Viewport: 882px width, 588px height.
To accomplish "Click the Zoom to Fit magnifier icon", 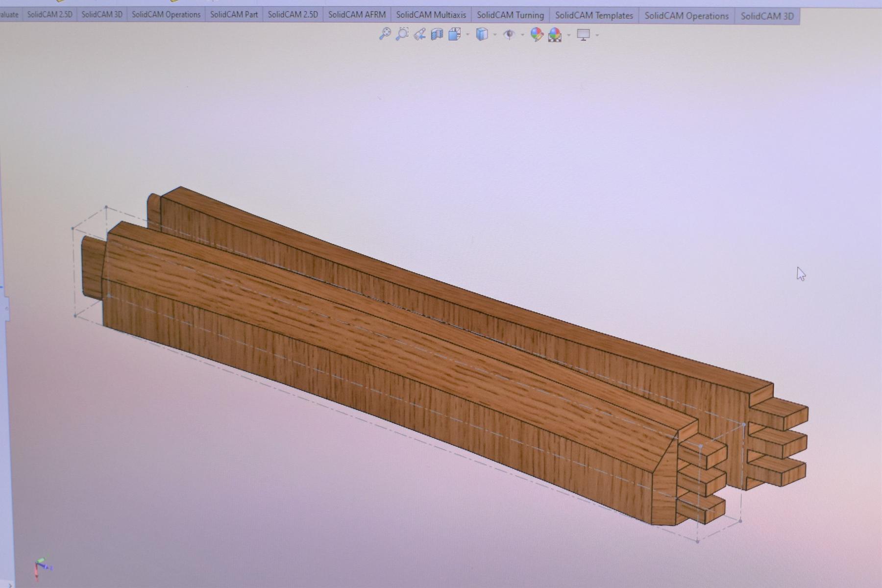I will click(385, 34).
